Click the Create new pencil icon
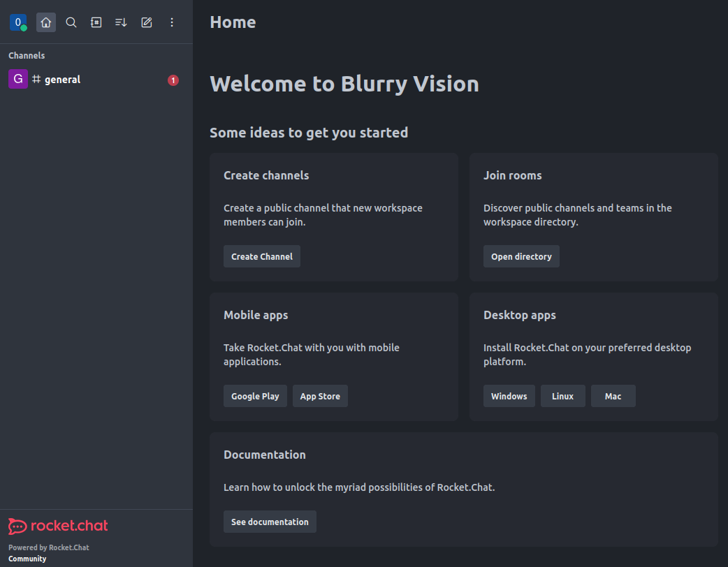728x567 pixels. click(x=147, y=22)
